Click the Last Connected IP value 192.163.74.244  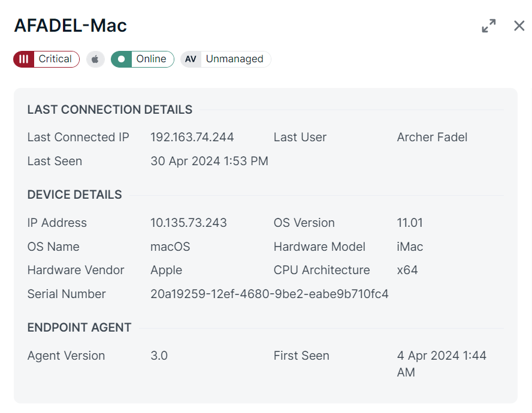(192, 137)
